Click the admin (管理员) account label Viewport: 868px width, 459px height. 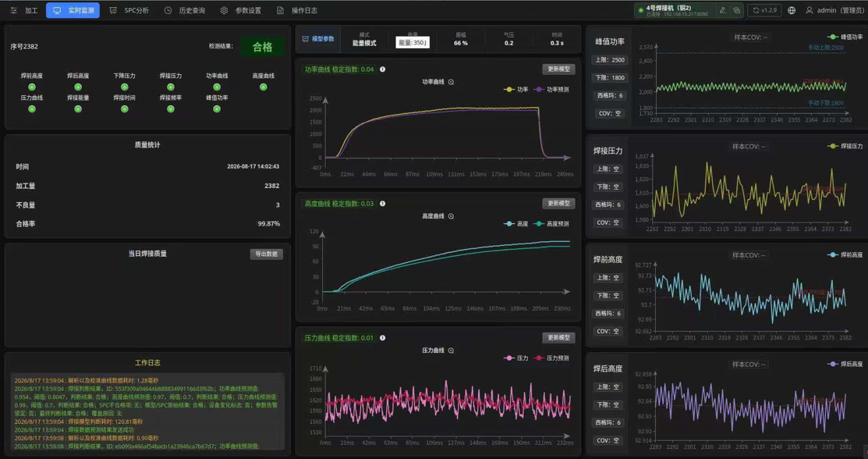(841, 10)
